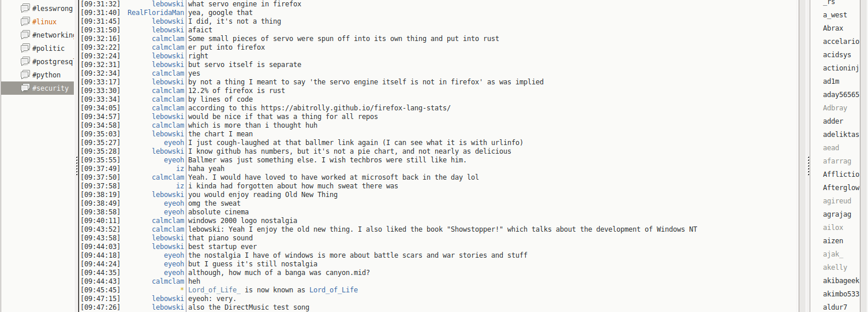
Task: Click the chat area's vertical scrollbar
Action: coord(802,156)
